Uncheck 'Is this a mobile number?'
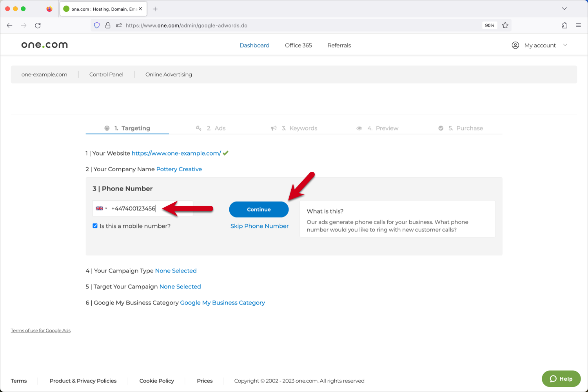Image resolution: width=588 pixels, height=392 pixels. click(x=95, y=226)
